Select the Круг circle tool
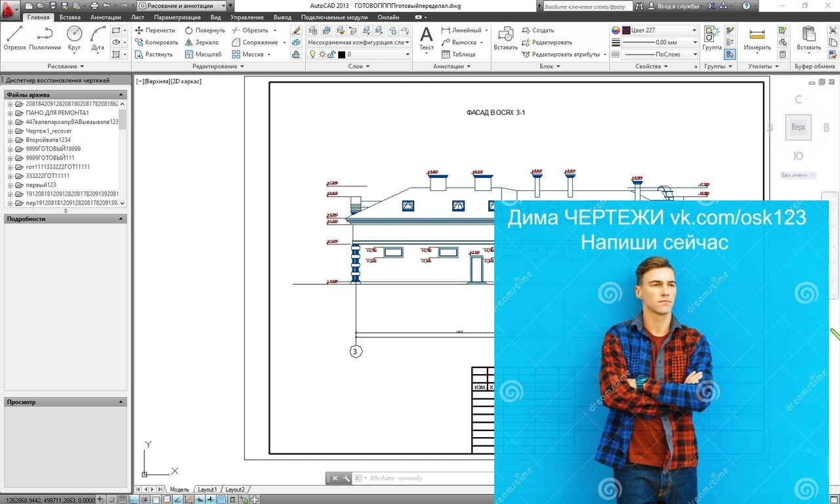The image size is (840, 504). pyautogui.click(x=74, y=38)
